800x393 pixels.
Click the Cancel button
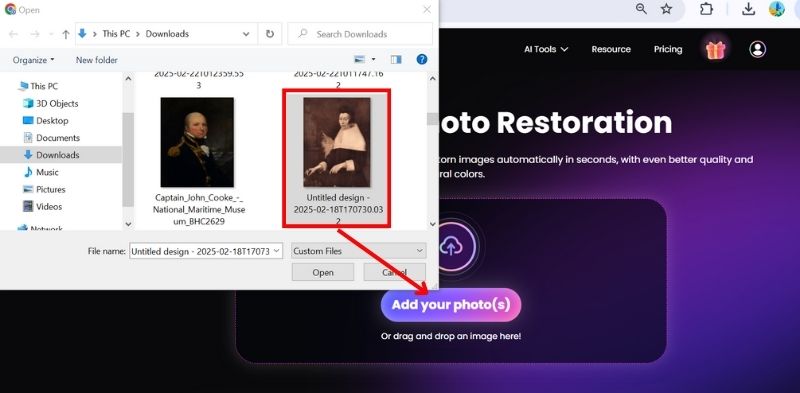(394, 273)
